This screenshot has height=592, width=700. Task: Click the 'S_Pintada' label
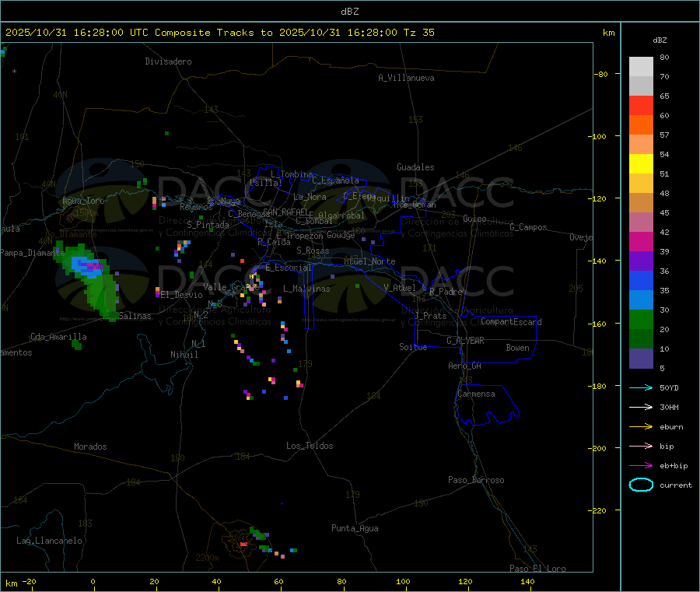208,225
